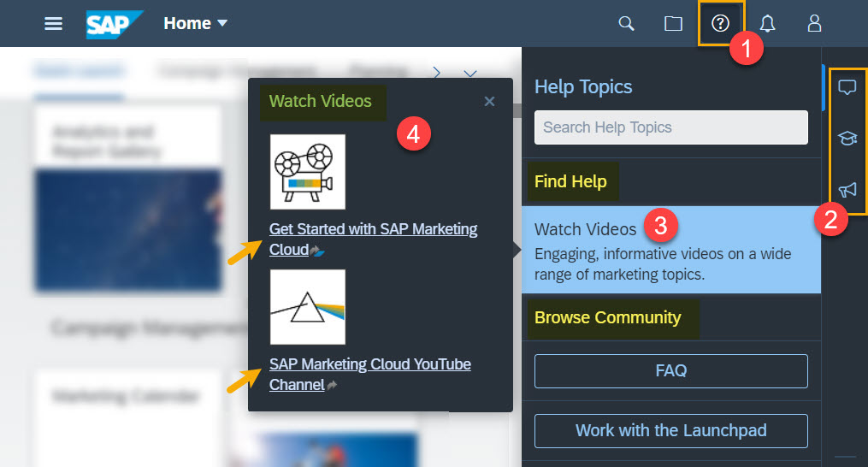868x467 pixels.
Task: Select the Watch Videos help tile
Action: tap(671, 250)
